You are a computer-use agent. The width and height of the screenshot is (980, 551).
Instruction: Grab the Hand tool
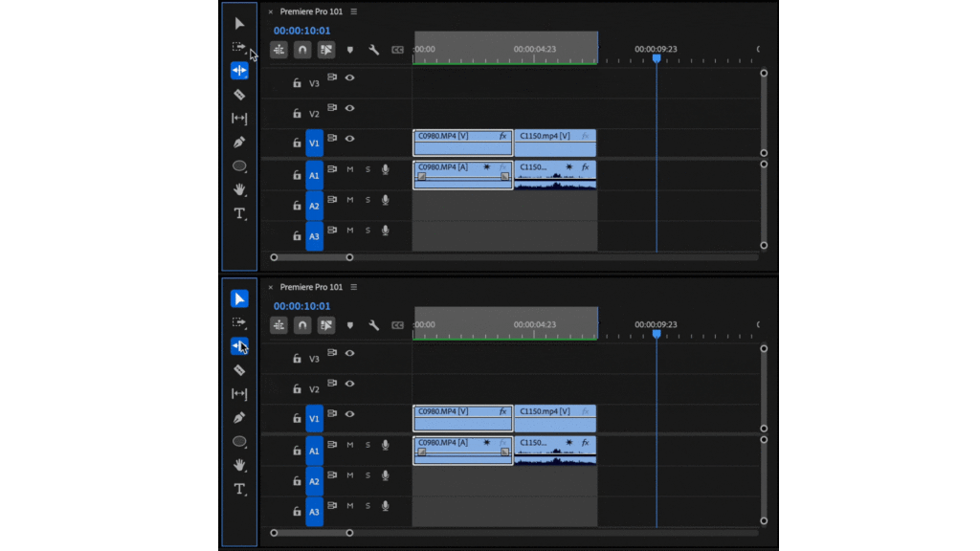click(239, 189)
